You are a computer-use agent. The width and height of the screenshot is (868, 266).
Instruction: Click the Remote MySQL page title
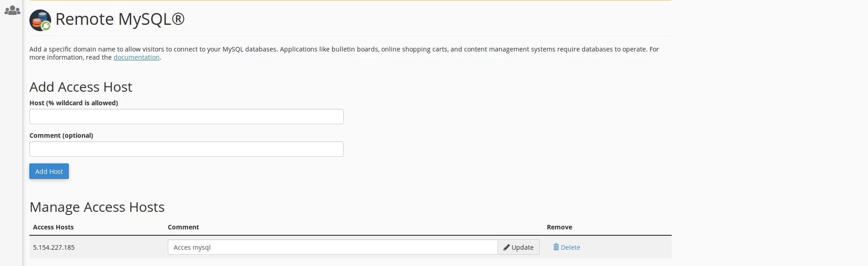[120, 19]
